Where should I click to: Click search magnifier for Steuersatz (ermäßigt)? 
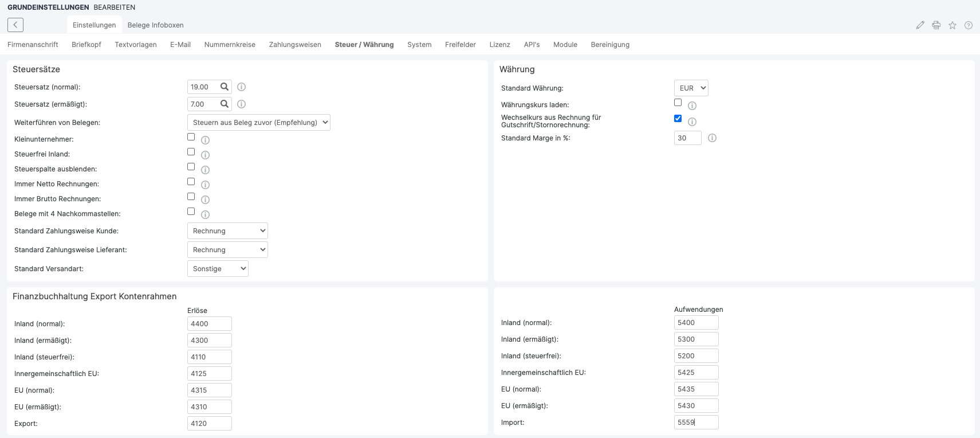tap(225, 104)
